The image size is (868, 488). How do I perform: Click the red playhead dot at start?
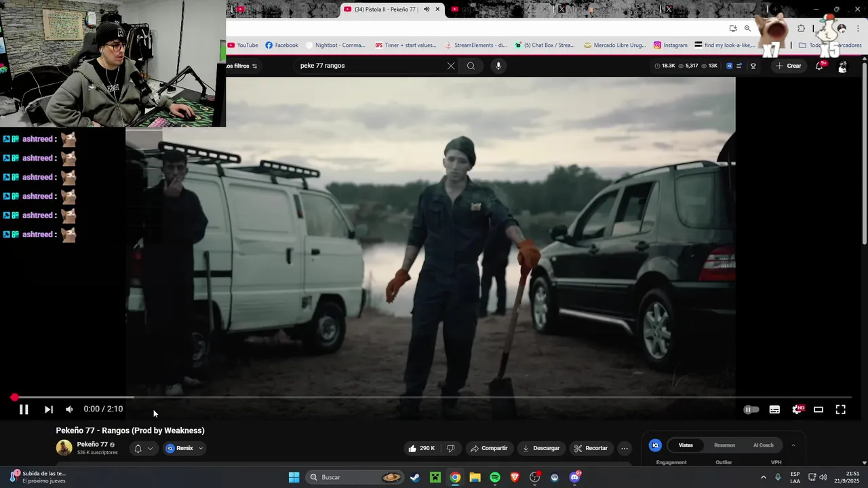click(14, 397)
